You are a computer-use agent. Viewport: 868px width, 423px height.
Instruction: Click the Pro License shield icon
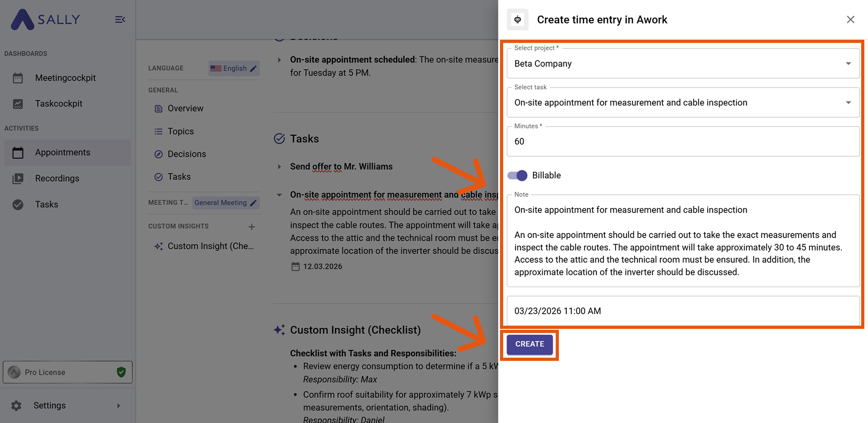click(121, 372)
